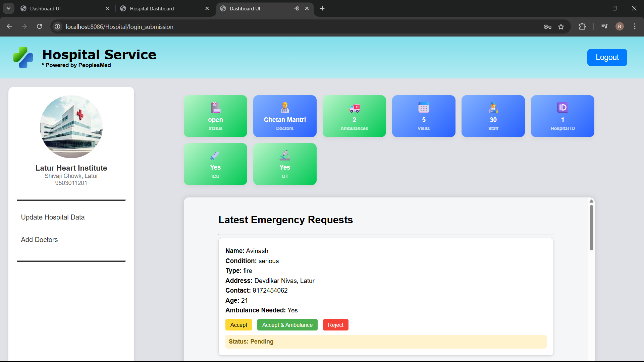Viewport: 644px width, 362px height.
Task: Open browser extensions puzzle icon
Action: point(582,26)
